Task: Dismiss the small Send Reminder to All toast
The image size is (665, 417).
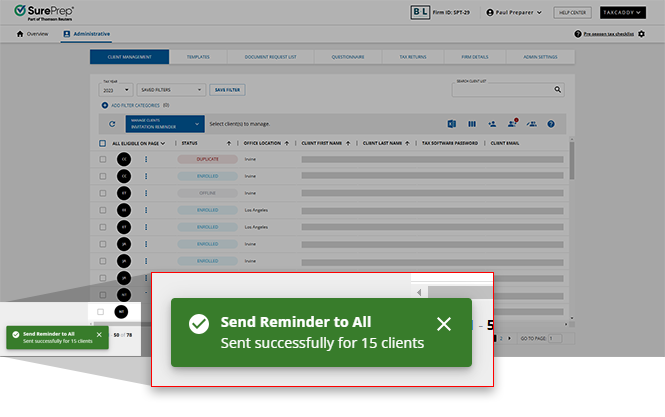Action: [x=99, y=335]
